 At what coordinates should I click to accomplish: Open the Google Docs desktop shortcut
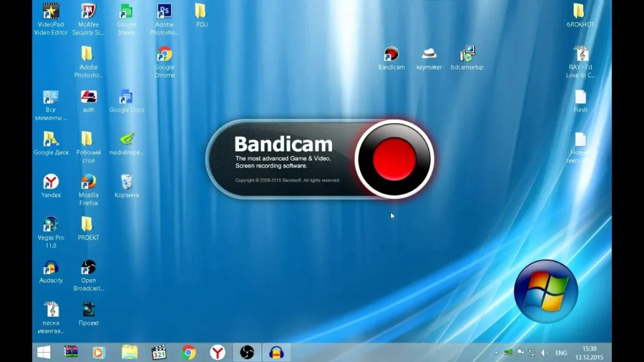(126, 101)
